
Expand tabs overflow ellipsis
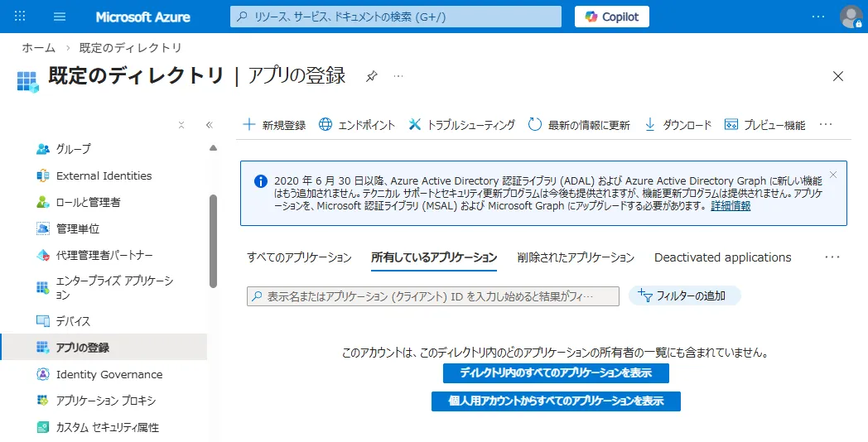(832, 257)
